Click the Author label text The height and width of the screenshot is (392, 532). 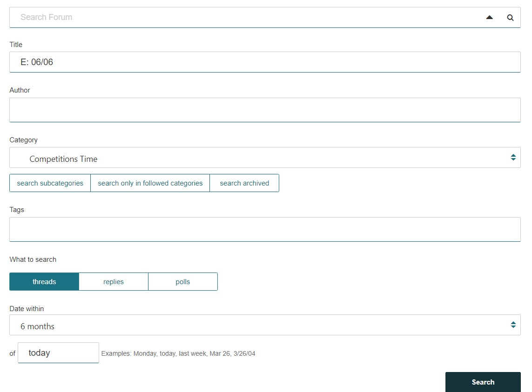pyautogui.click(x=20, y=90)
